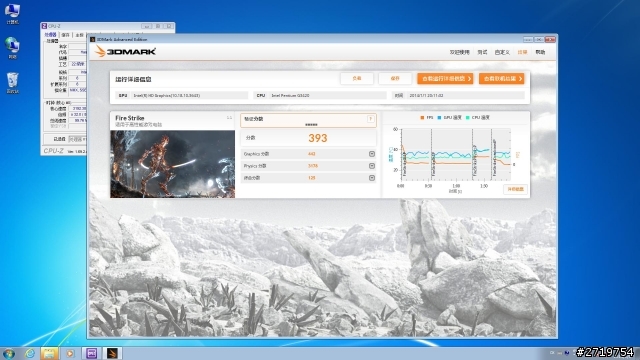Launch Internet Explorer from the taskbar
Screen dimensions: 640x360
pos(30,353)
